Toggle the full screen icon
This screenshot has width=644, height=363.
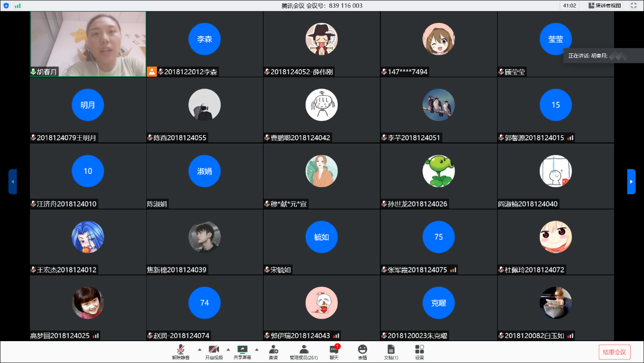click(633, 6)
